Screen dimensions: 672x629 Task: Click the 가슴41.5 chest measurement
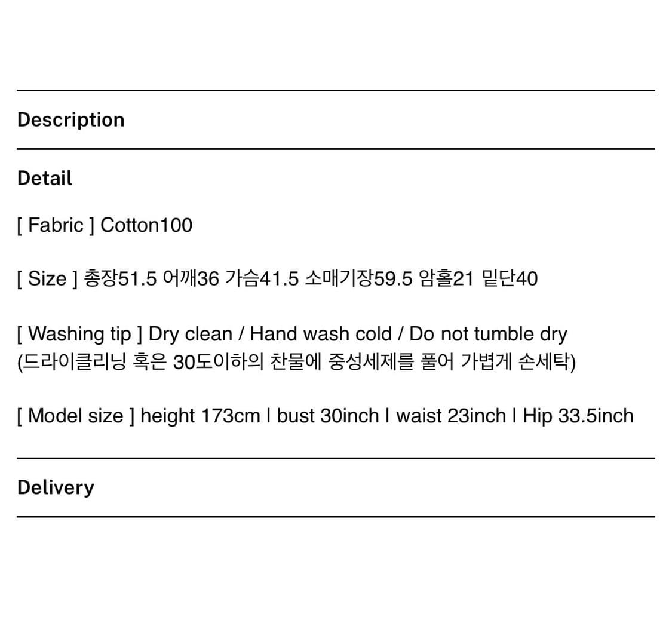coord(262,278)
